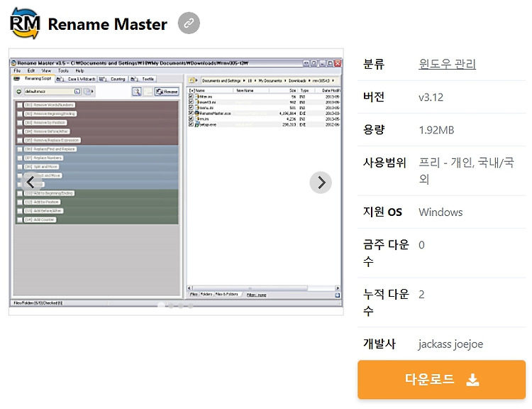Click the download arrow icon on the orange button

[x=472, y=379]
